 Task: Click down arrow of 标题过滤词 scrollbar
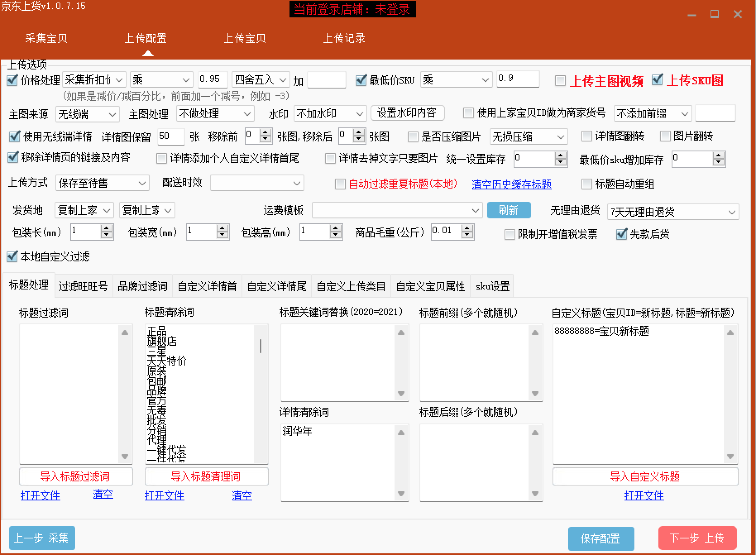125,457
